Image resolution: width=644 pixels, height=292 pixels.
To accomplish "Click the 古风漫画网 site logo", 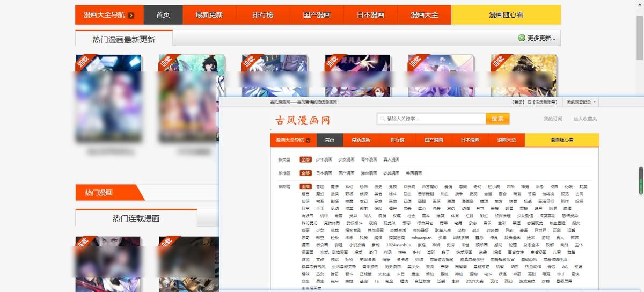I will 303,119.
